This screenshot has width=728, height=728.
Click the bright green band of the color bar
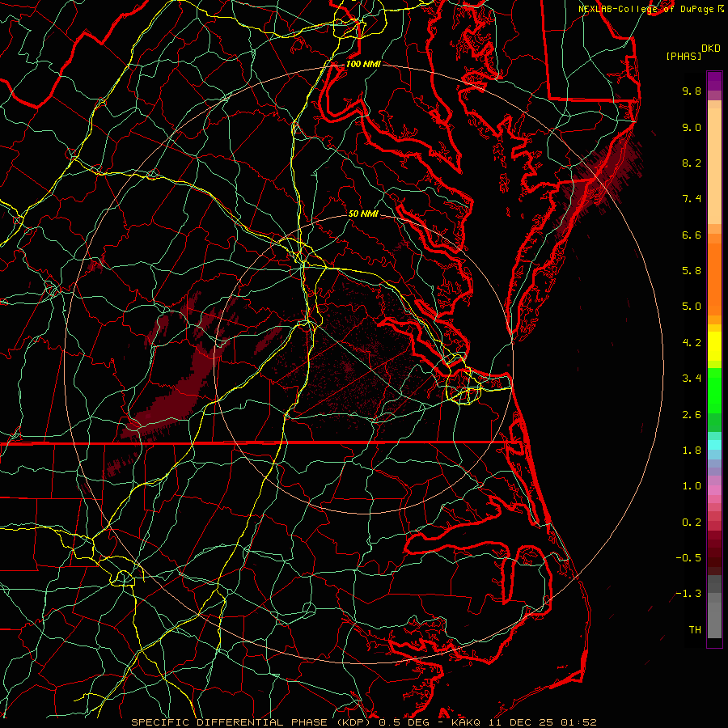(714, 390)
